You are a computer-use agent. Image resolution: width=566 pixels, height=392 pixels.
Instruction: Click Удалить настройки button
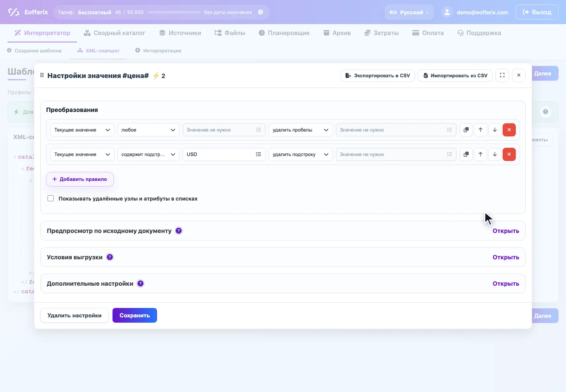pos(74,315)
